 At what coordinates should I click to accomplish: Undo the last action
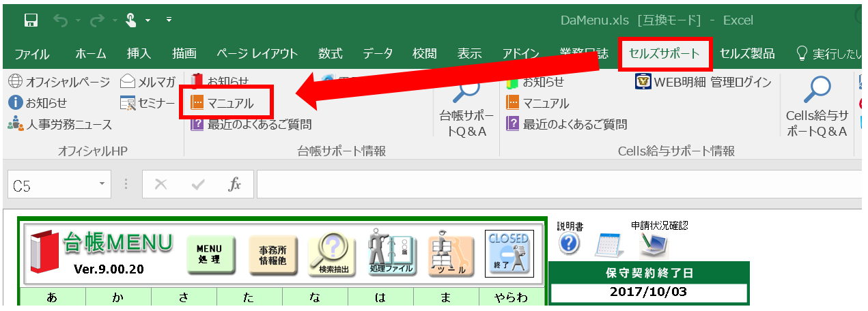(x=60, y=20)
